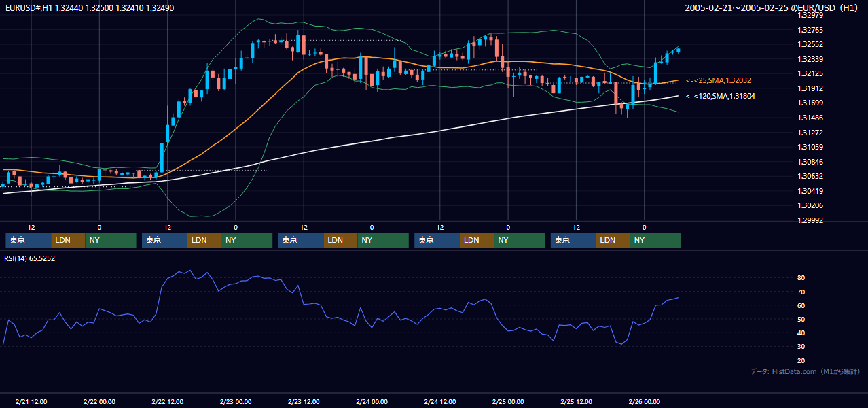Click RSI scale value 80
This screenshot has width=868, height=408.
(801, 278)
